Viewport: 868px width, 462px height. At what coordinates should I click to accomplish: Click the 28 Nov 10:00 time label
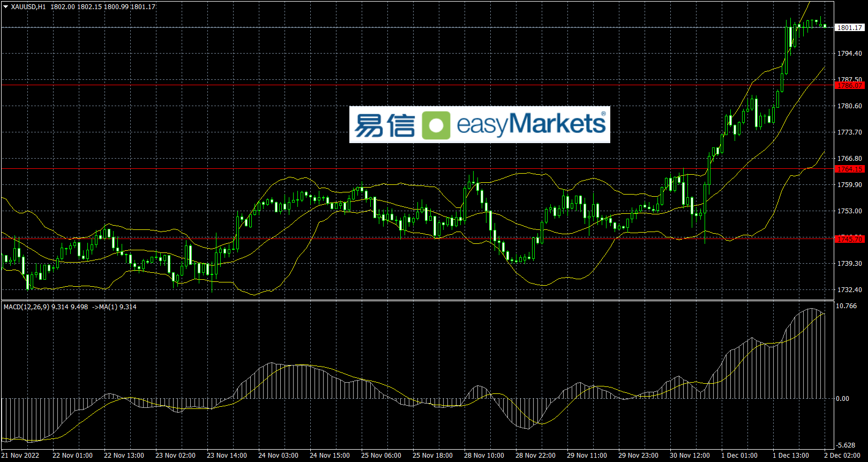point(484,456)
